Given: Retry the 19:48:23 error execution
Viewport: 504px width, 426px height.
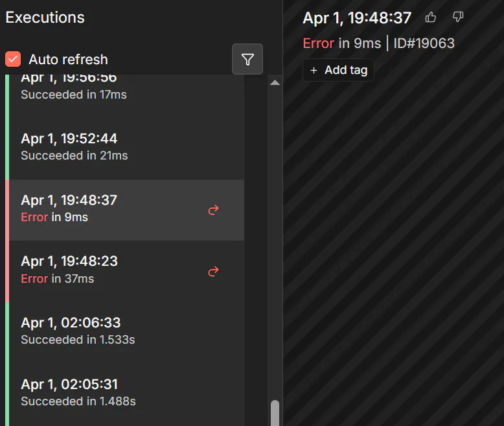Looking at the screenshot, I should point(213,272).
